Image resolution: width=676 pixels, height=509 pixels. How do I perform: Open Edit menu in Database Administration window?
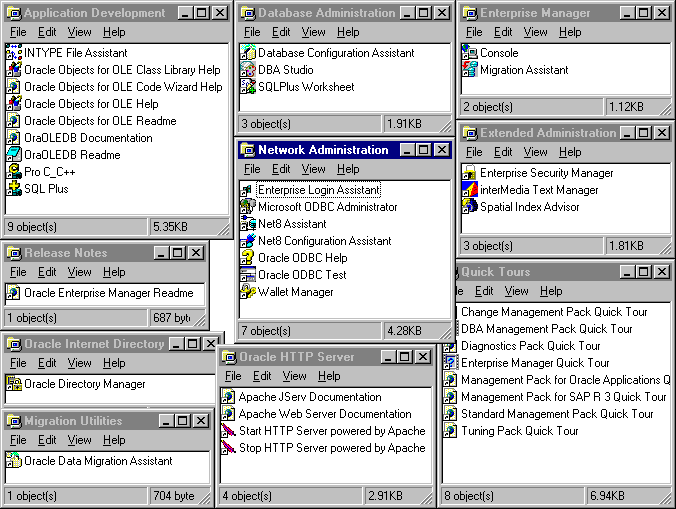coord(281,32)
